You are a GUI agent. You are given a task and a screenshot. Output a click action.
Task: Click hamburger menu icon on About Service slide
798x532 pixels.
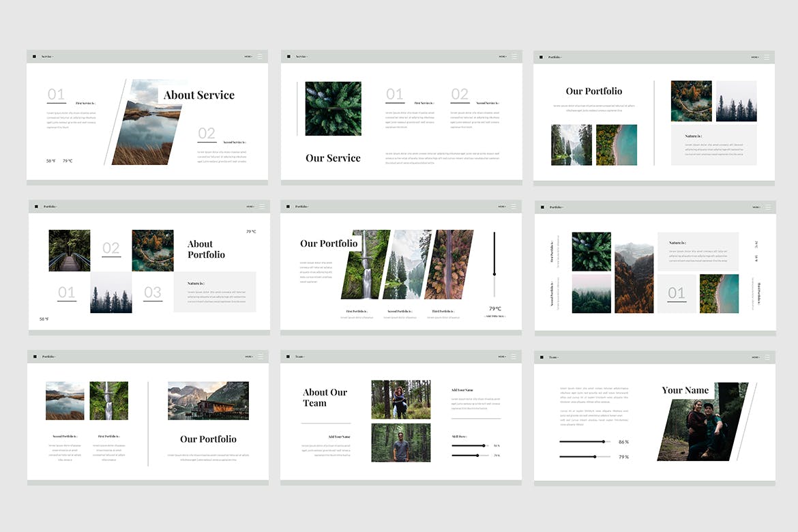pos(260,57)
